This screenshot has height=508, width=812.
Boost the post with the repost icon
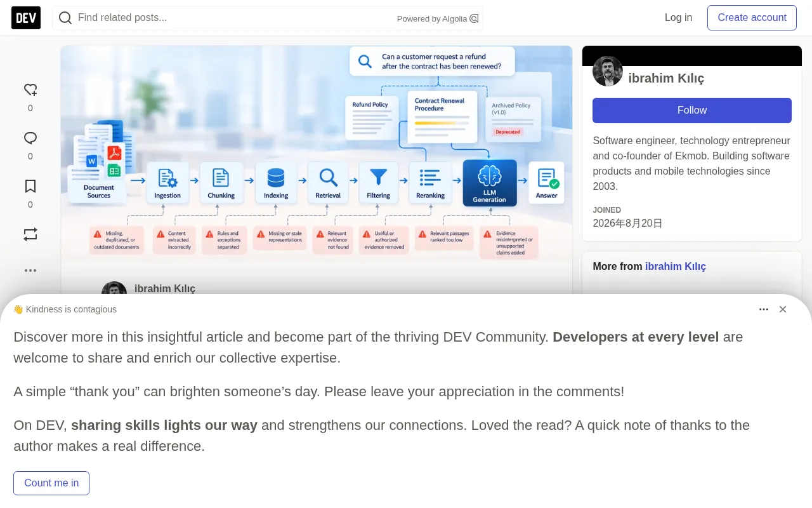click(x=30, y=234)
